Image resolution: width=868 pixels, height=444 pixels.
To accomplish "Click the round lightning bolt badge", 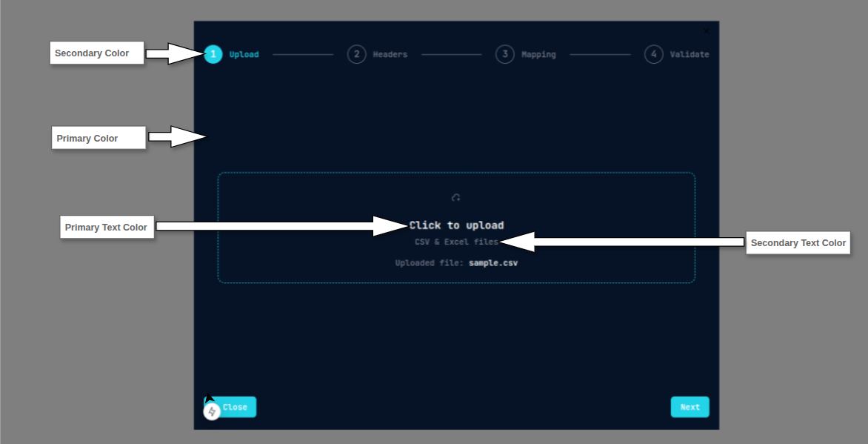I will [x=212, y=411].
